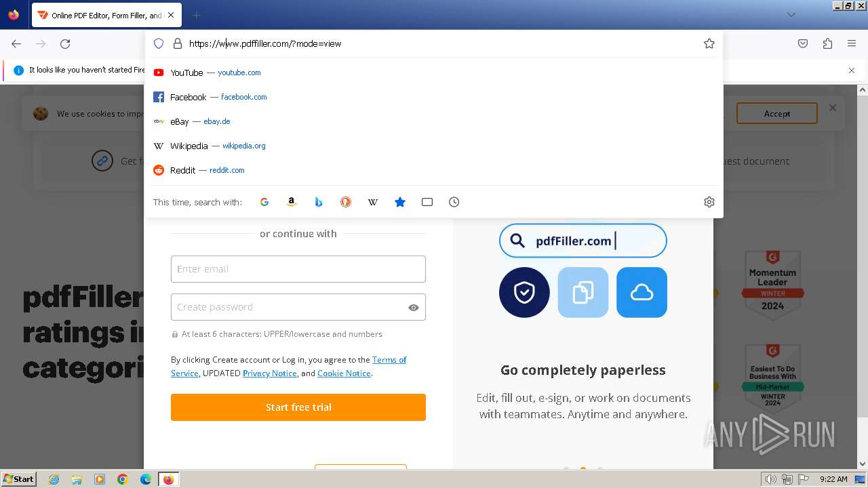Open the Firefox application menu
The height and width of the screenshot is (488, 868).
(852, 43)
